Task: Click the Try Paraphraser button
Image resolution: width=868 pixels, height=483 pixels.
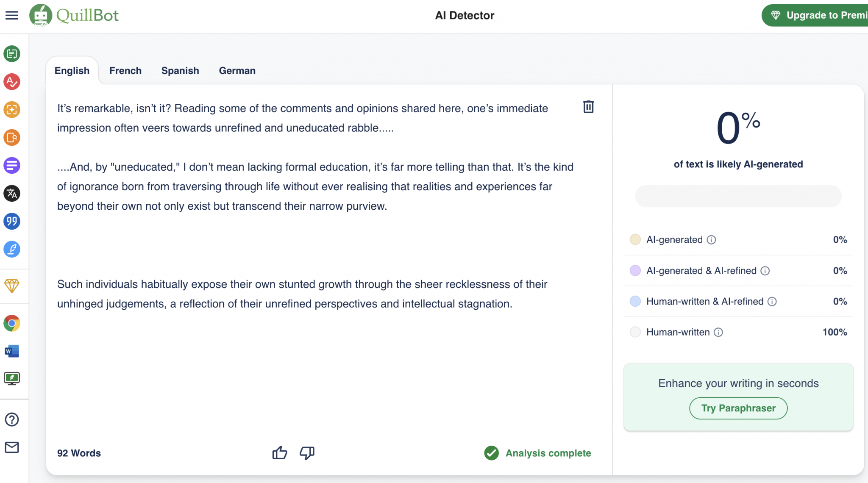Action: click(738, 408)
